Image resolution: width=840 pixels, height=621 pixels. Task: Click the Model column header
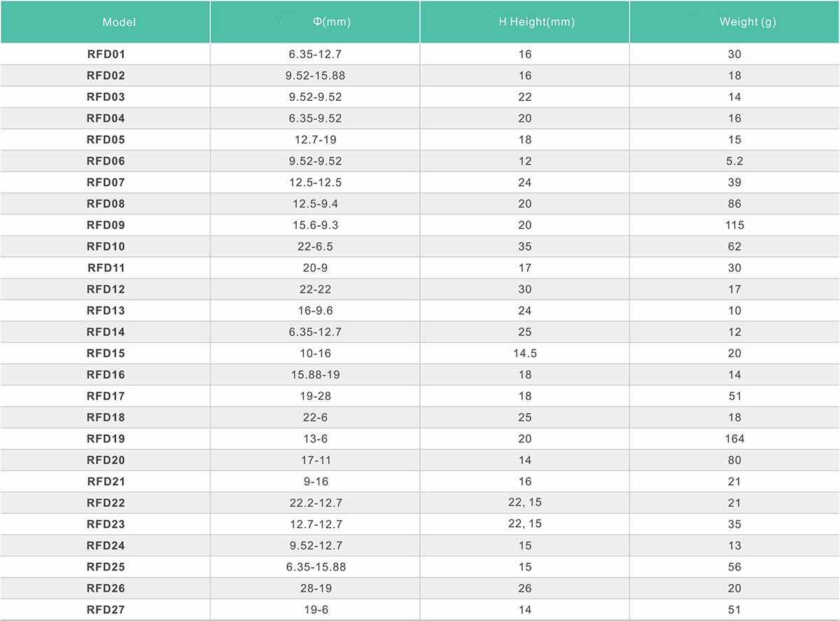[119, 22]
